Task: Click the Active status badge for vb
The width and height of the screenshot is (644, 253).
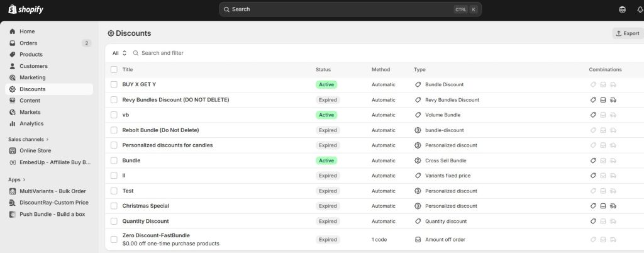Action: coord(326,115)
